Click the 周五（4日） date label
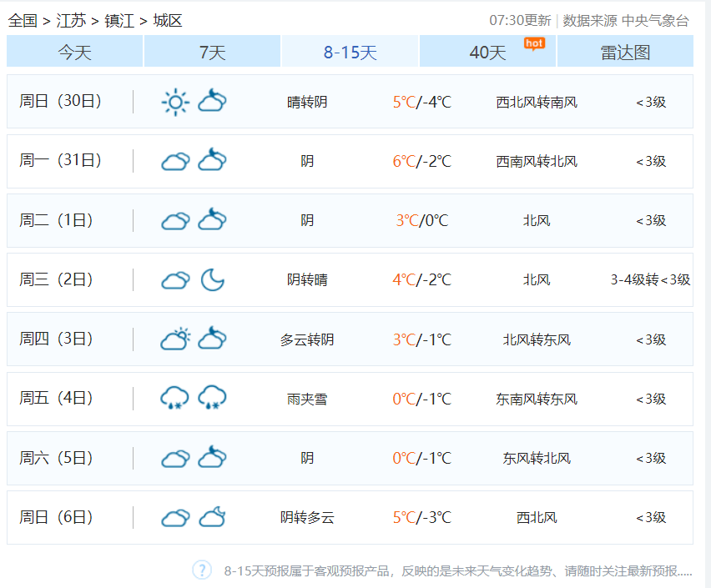Viewport: 711px width, 588px height. pos(56,398)
